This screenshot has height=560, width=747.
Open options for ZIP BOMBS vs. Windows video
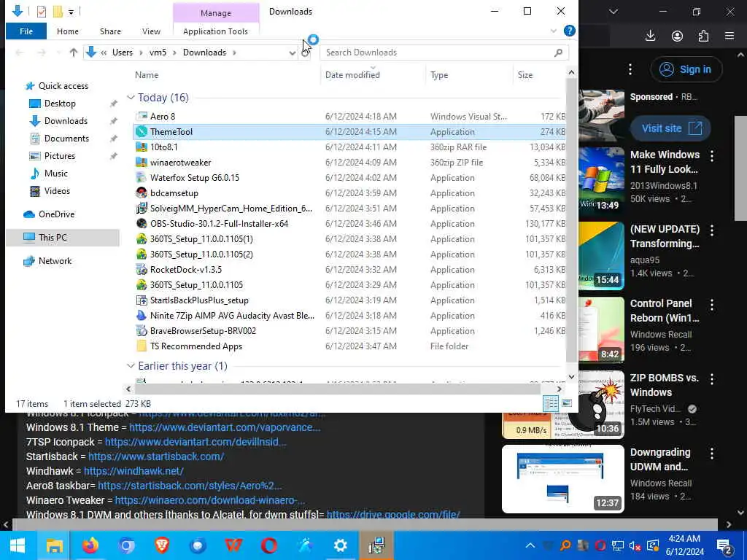click(712, 379)
